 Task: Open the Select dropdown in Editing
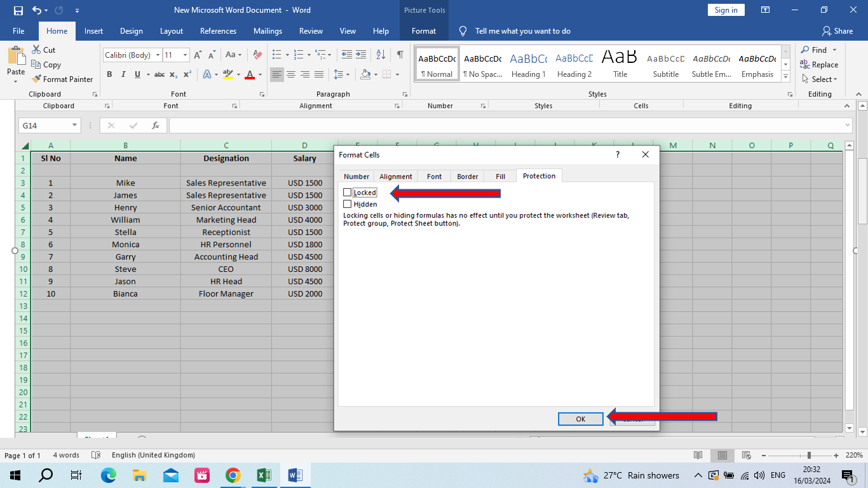[820, 79]
